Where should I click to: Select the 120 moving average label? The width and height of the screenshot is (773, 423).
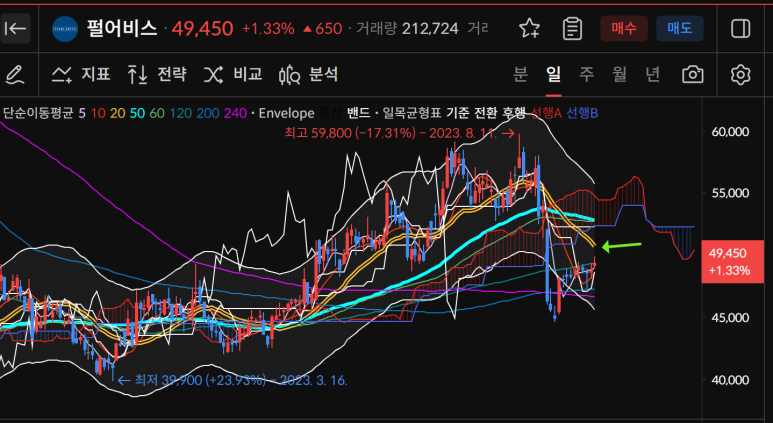[x=180, y=113]
